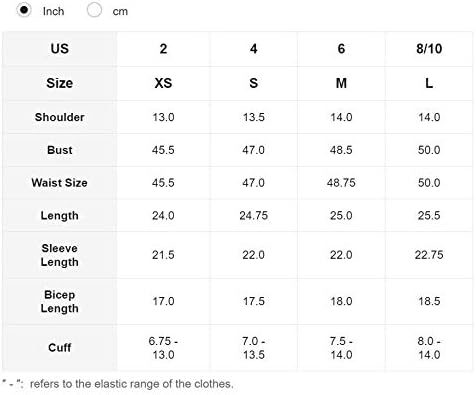
Task: Click the elastic range footnote text
Action: [x=118, y=384]
